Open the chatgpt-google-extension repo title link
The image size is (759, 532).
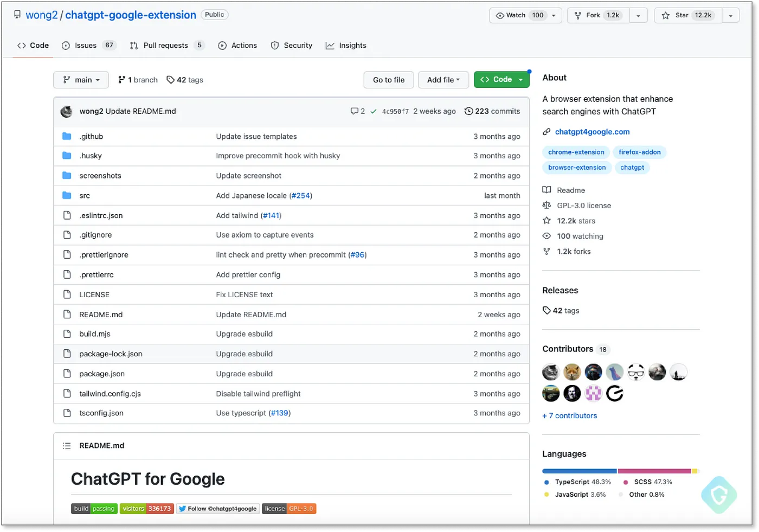click(131, 15)
